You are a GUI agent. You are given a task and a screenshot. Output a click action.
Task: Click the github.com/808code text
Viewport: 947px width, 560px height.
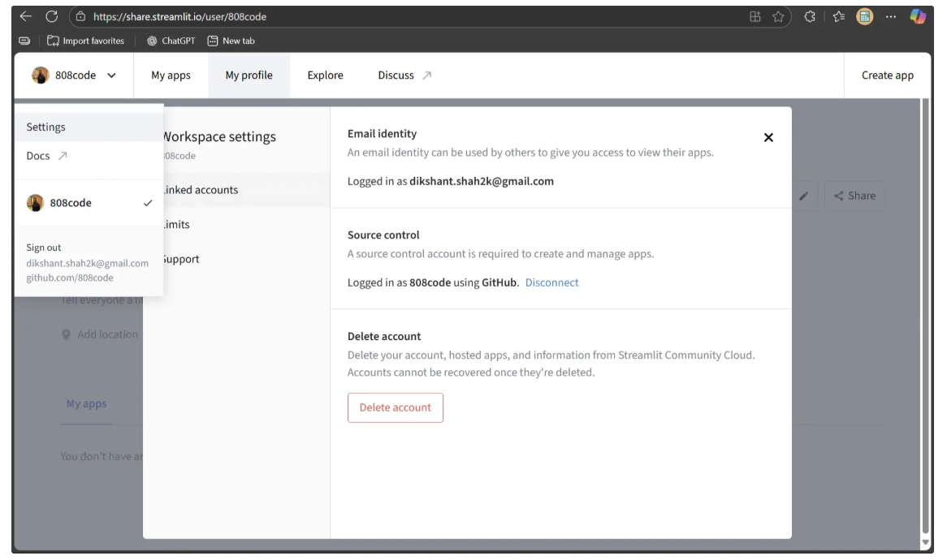(x=70, y=278)
